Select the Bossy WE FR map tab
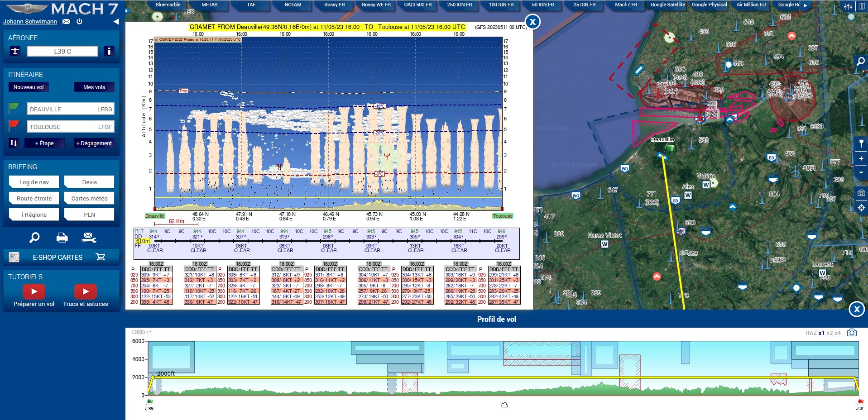The width and height of the screenshot is (868, 420). [376, 5]
